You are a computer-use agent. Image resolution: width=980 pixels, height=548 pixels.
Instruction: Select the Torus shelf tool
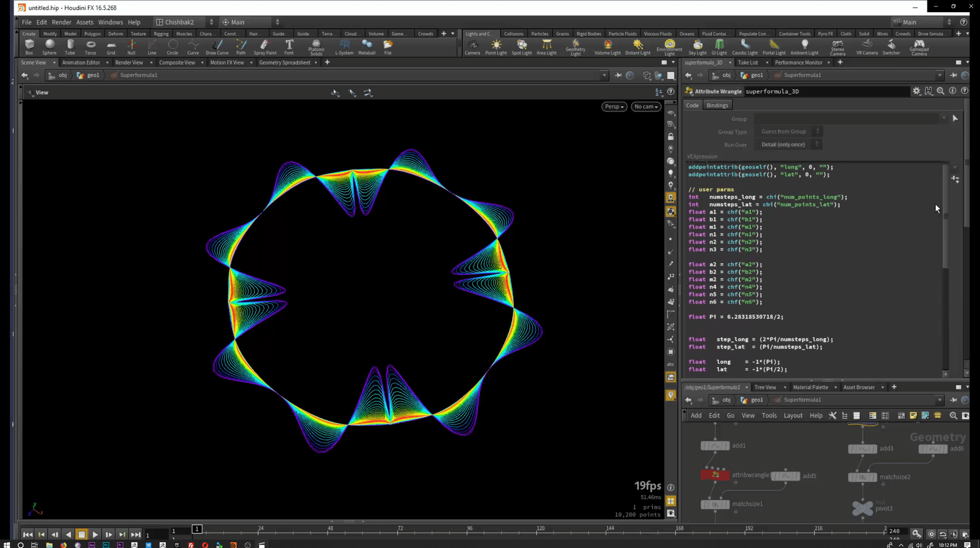click(x=90, y=47)
